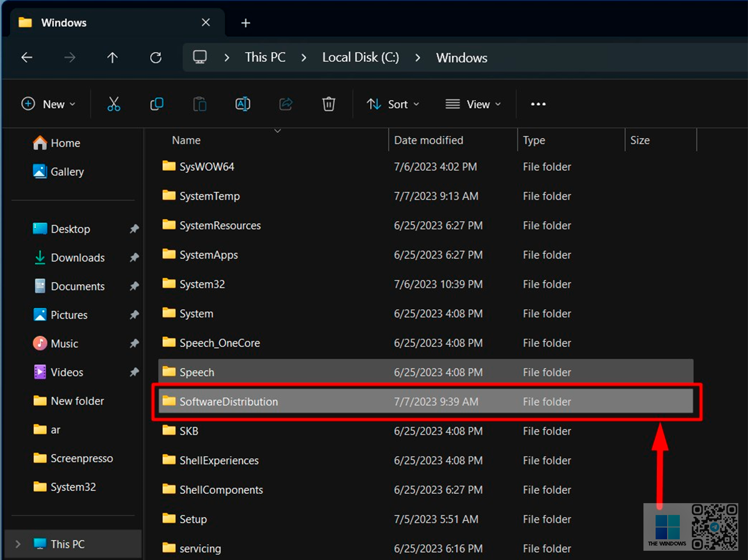Go up one level with Up arrow
The width and height of the screenshot is (748, 560).
click(x=112, y=58)
